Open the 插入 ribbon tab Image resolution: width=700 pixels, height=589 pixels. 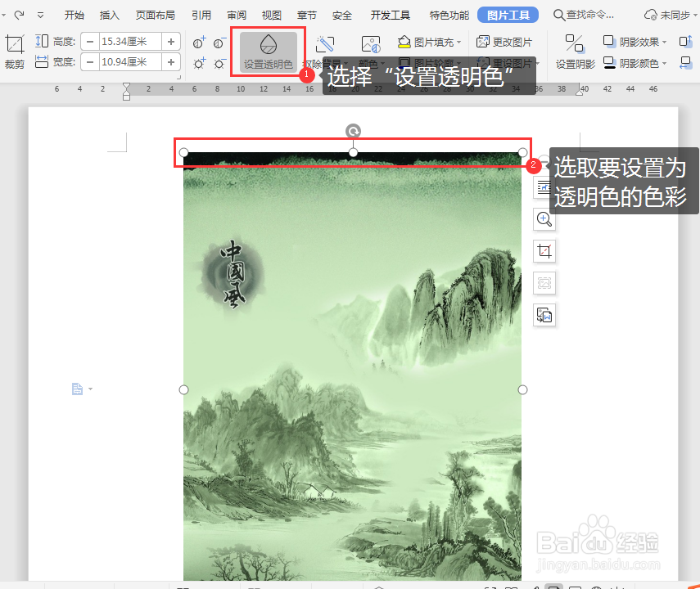point(110,16)
